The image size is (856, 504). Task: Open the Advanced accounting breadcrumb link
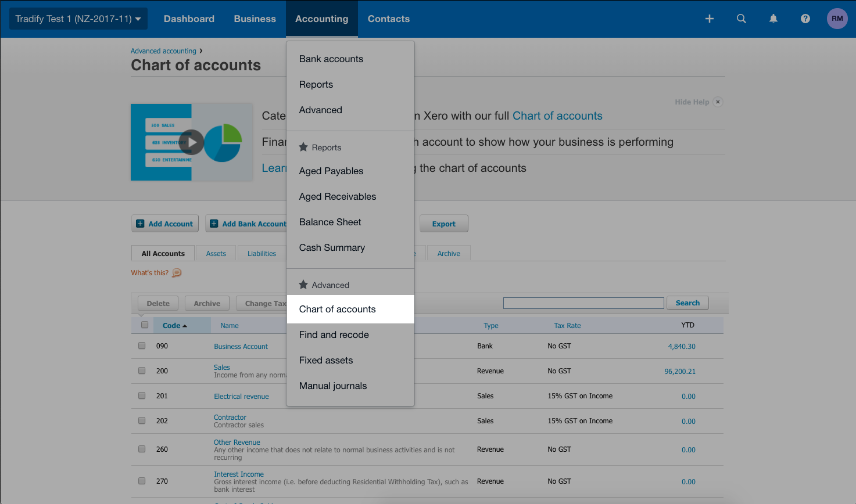163,51
